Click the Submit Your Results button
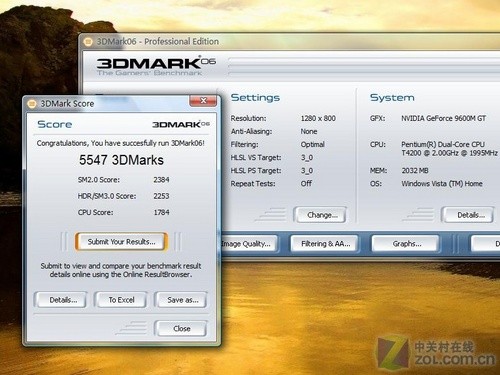This screenshot has width=500, height=375. click(x=121, y=242)
